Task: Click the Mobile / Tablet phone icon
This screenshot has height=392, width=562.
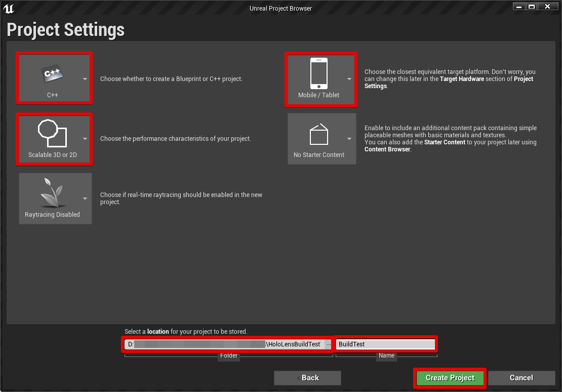Action: (x=318, y=73)
